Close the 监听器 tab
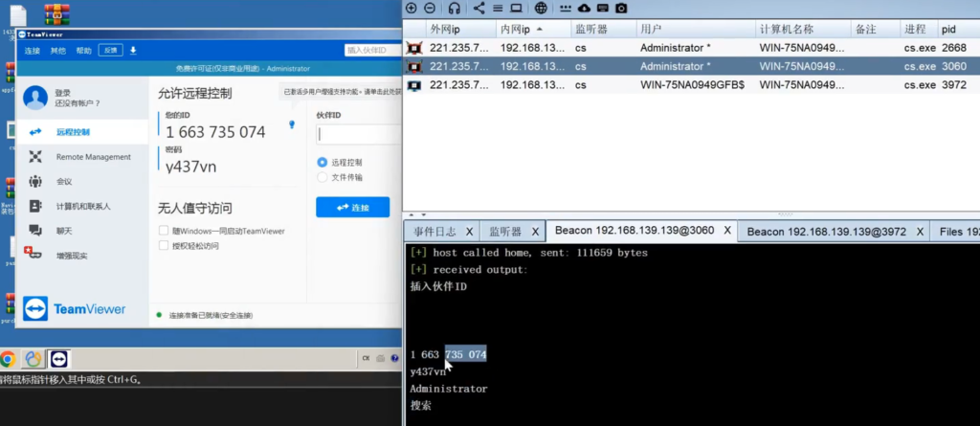980x426 pixels. point(535,232)
